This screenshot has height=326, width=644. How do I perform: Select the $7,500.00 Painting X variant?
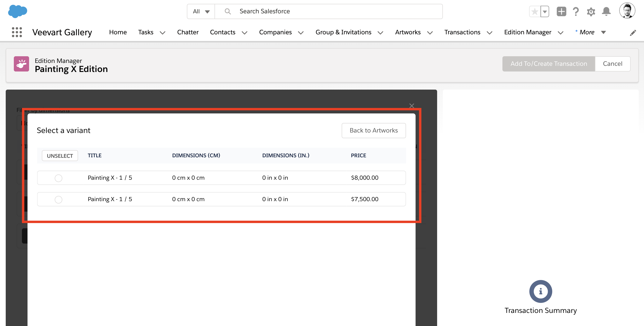(58, 199)
